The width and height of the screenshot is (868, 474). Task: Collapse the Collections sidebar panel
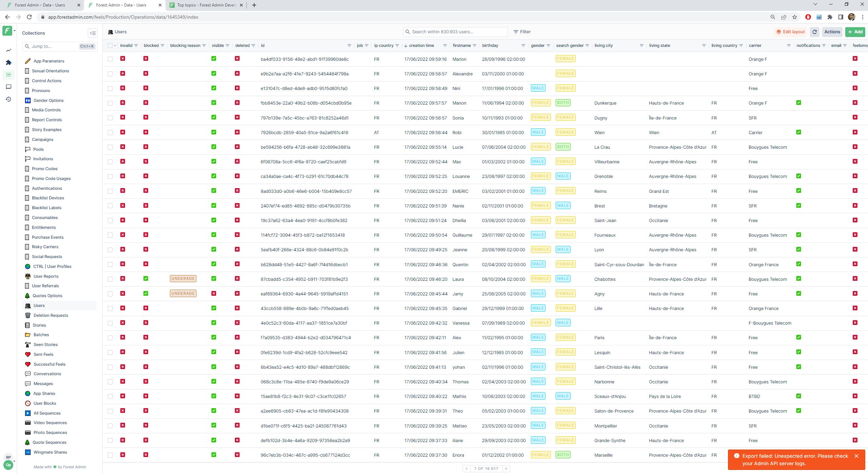tap(92, 33)
